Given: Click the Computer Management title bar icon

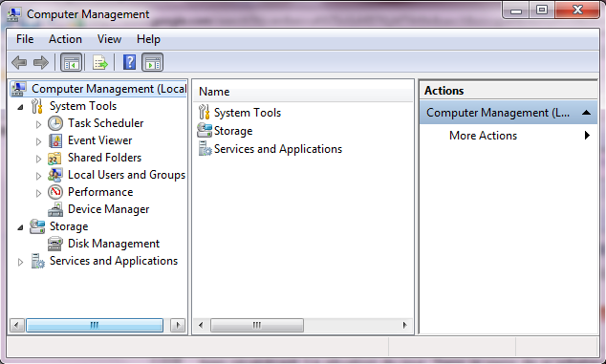Looking at the screenshot, I should pos(14,14).
